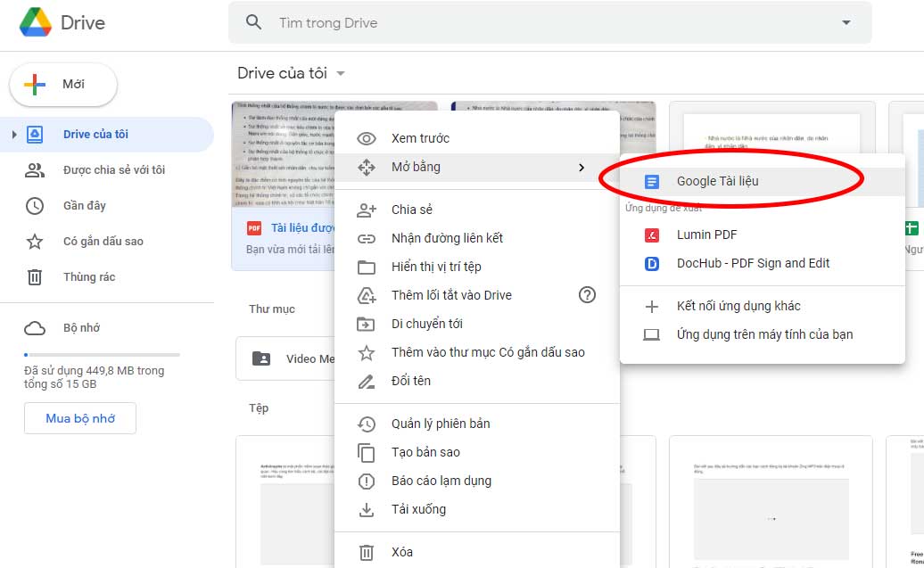The image size is (924, 568).
Task: Select Đổi tên in context menu
Action: point(410,381)
